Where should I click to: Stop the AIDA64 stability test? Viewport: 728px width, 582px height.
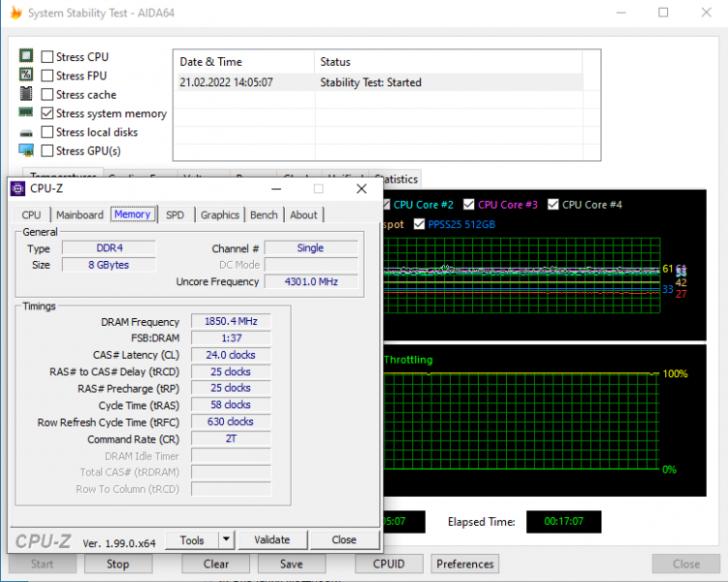(118, 564)
